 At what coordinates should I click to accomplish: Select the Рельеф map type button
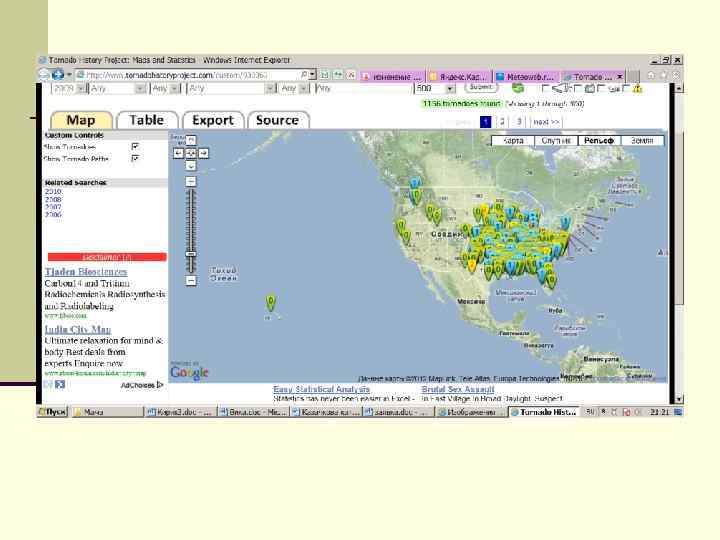[599, 141]
